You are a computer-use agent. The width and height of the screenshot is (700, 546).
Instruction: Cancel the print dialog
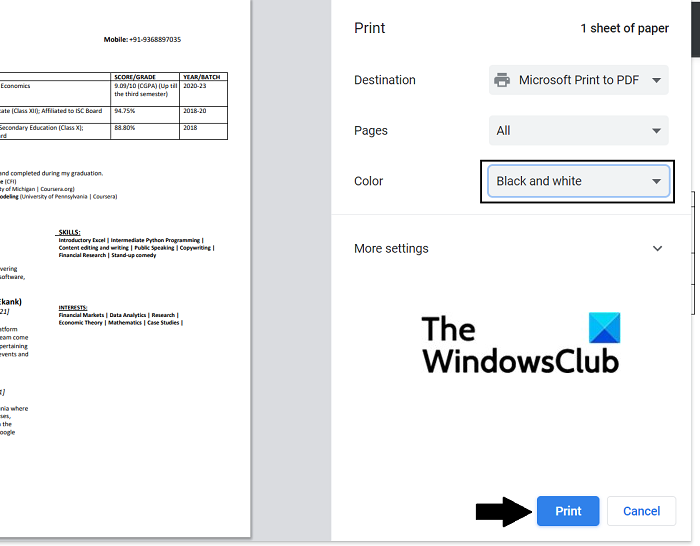(x=641, y=511)
